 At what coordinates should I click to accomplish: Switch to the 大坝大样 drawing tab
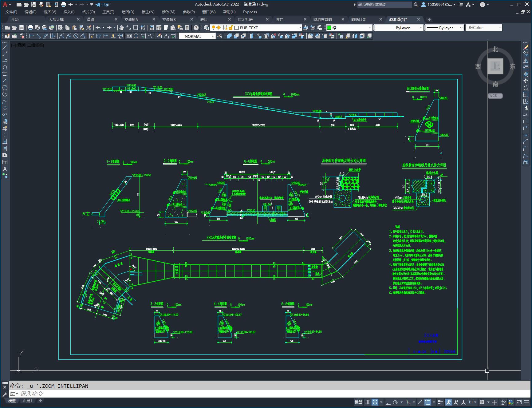[56, 19]
